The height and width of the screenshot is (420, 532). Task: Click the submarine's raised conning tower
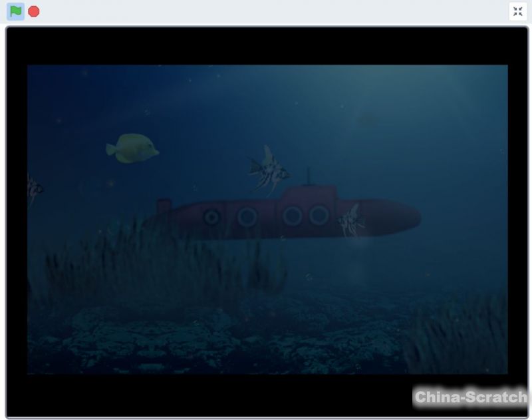pos(308,196)
